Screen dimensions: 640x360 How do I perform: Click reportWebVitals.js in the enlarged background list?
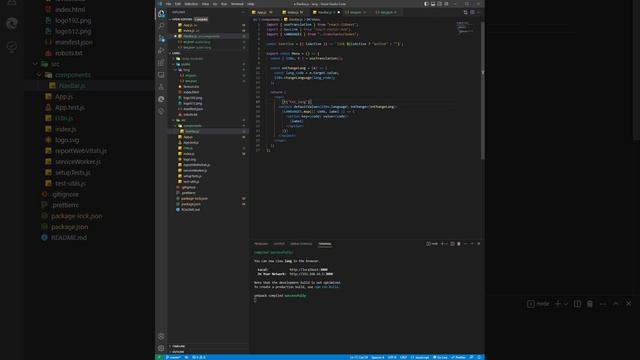[x=80, y=151]
